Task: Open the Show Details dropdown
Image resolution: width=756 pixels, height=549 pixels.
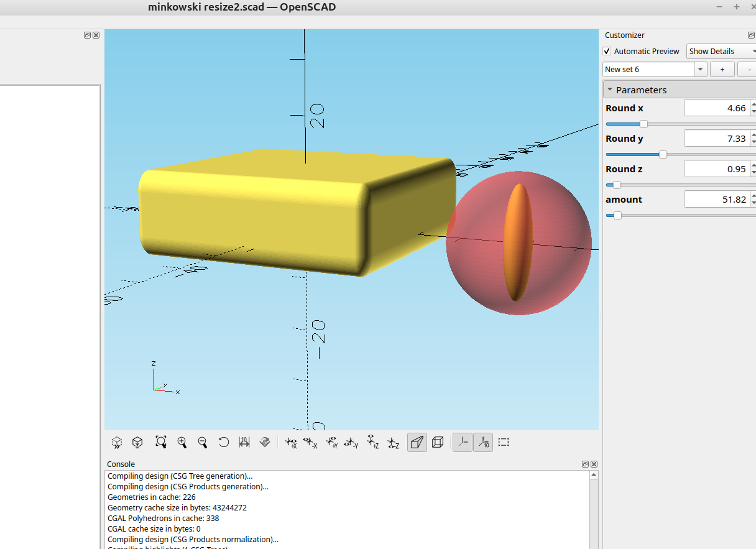Action: tap(721, 51)
